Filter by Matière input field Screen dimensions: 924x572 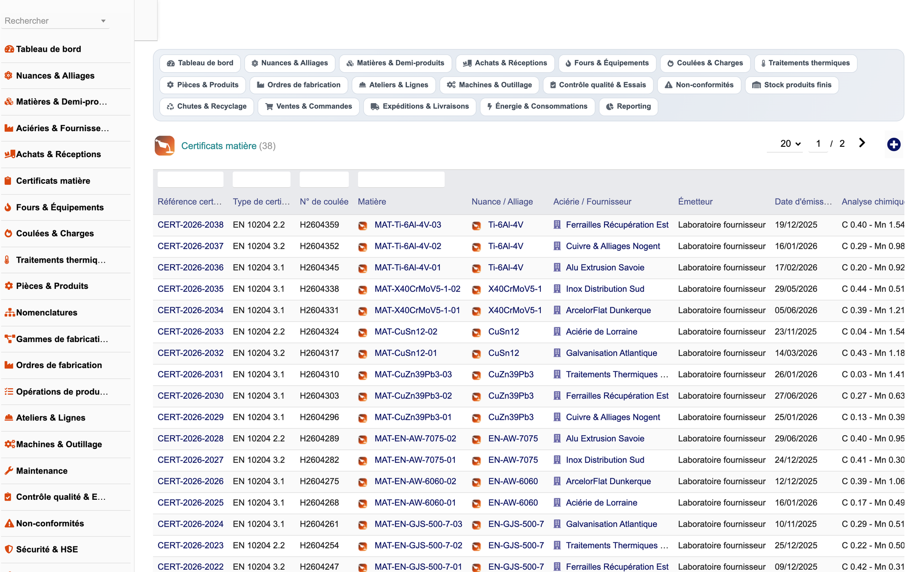tap(401, 180)
